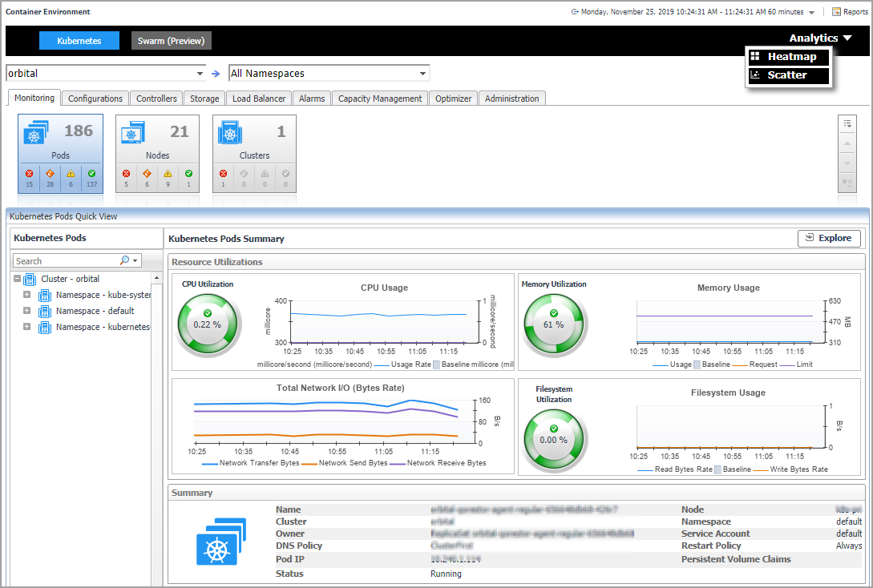Choose Heatmap from the Analytics menu
Image resolution: width=873 pixels, height=588 pixels.
[x=790, y=57]
